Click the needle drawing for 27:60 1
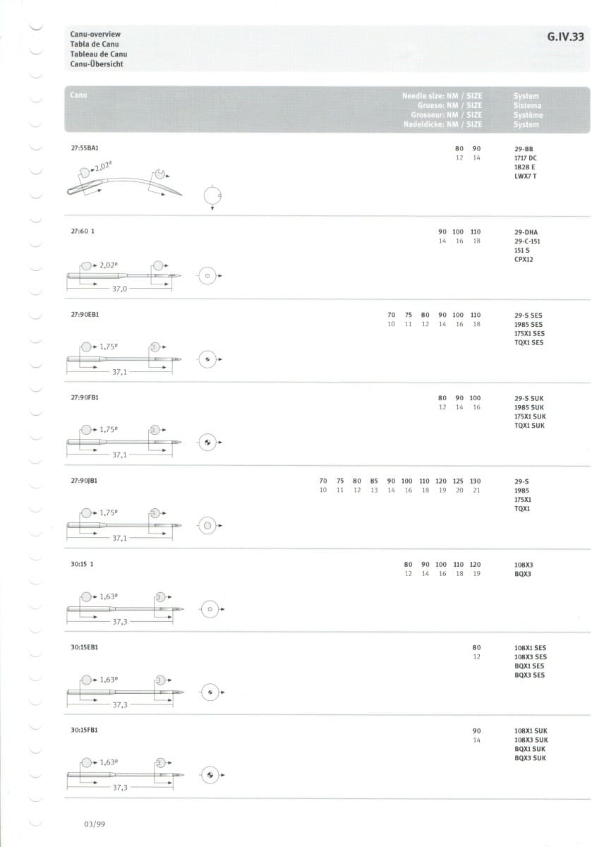This screenshot has width=616, height=847. click(x=124, y=276)
